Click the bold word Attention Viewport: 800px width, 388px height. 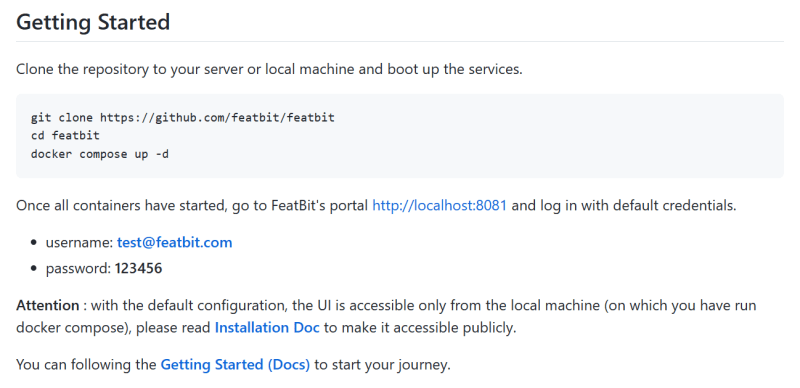pos(47,305)
